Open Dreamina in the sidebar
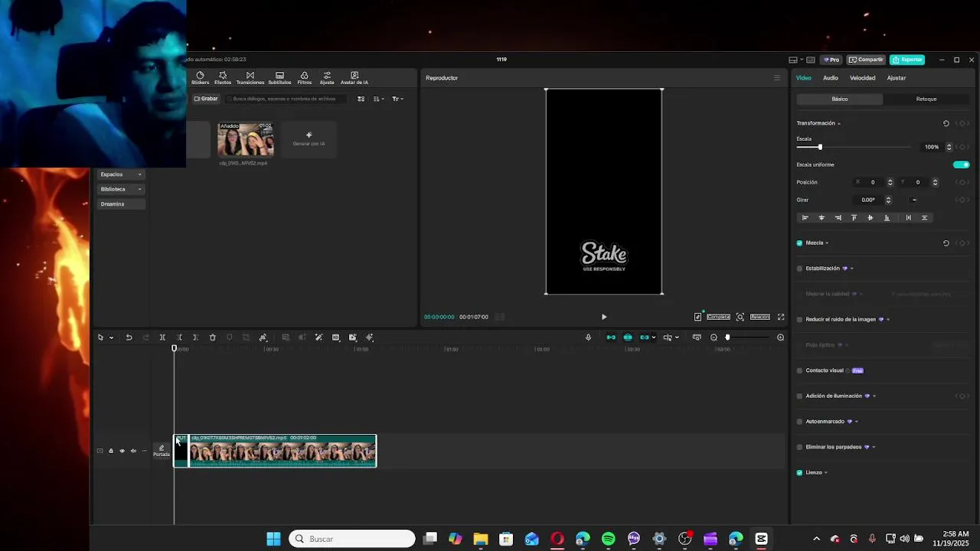Screen dimensions: 980x551 [121, 204]
